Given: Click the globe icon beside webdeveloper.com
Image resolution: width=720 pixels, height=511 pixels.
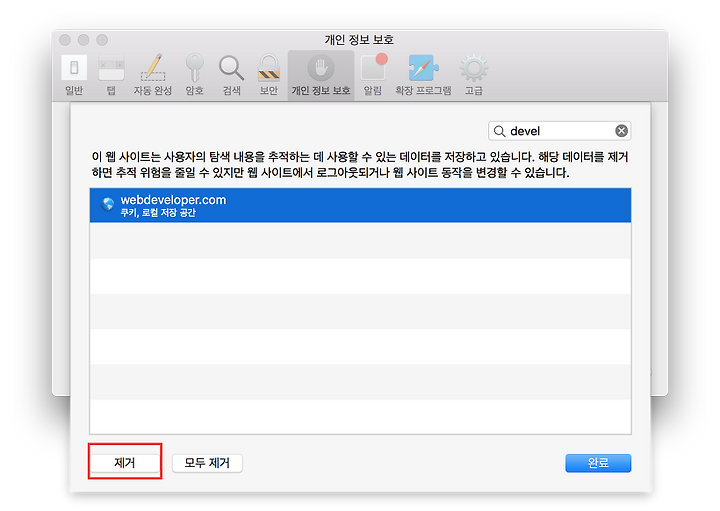Looking at the screenshot, I should [x=108, y=204].
